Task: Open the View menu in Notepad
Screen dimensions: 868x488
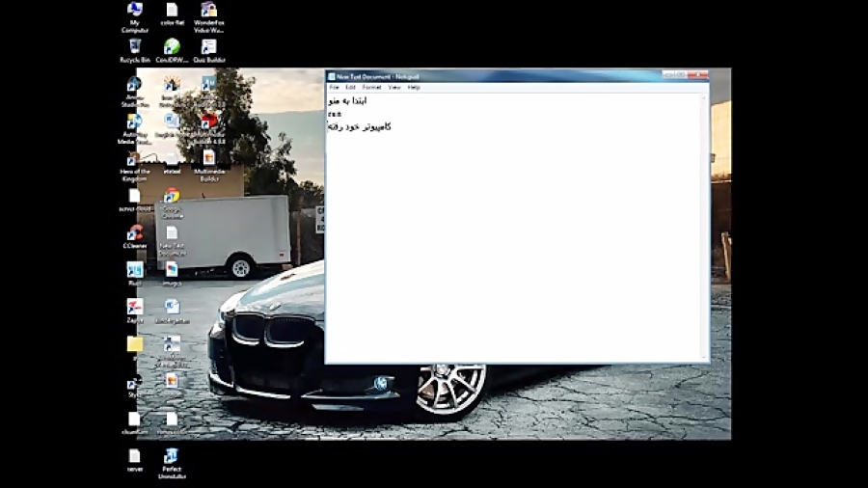Action: (394, 88)
